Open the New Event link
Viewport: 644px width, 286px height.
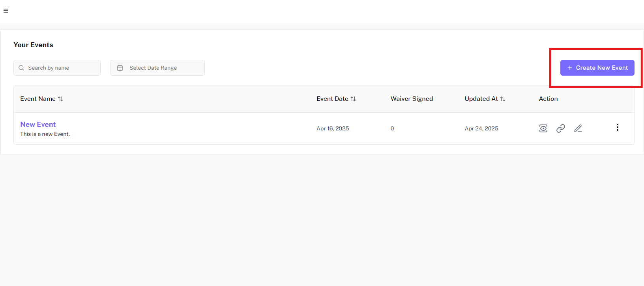pos(38,124)
